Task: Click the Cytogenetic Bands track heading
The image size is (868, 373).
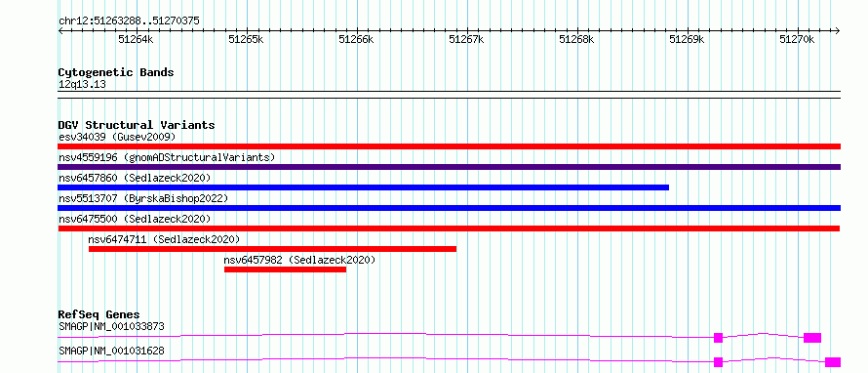Action: point(116,72)
